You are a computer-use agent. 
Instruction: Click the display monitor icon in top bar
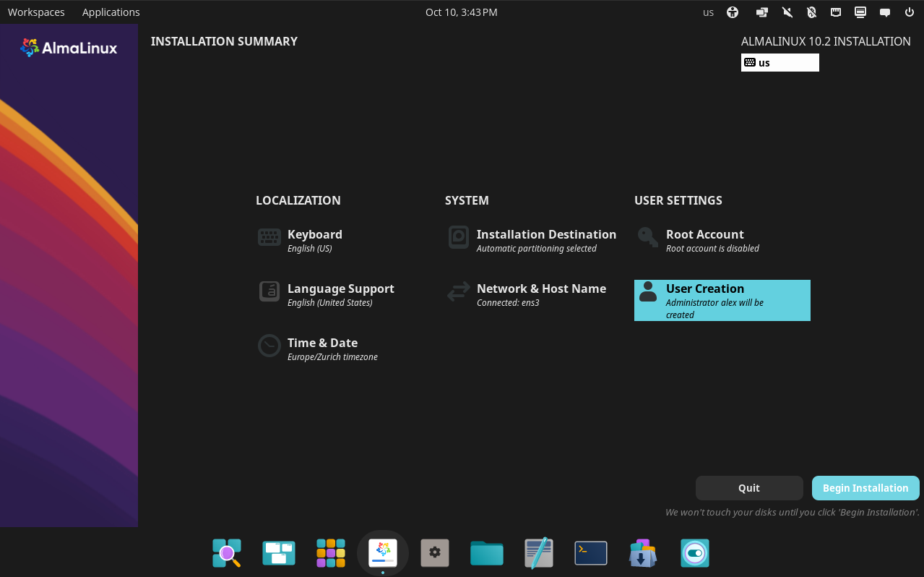click(x=860, y=12)
